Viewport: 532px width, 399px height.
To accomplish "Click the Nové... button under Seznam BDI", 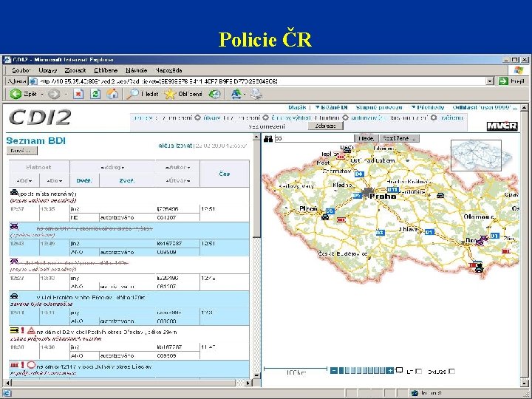I will coord(21,151).
